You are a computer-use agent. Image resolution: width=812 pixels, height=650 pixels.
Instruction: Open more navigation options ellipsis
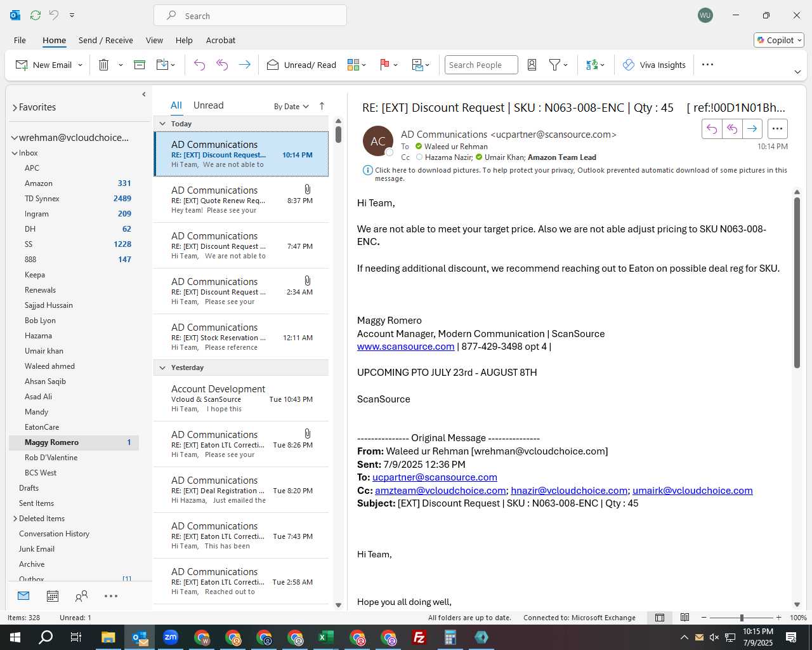111,596
